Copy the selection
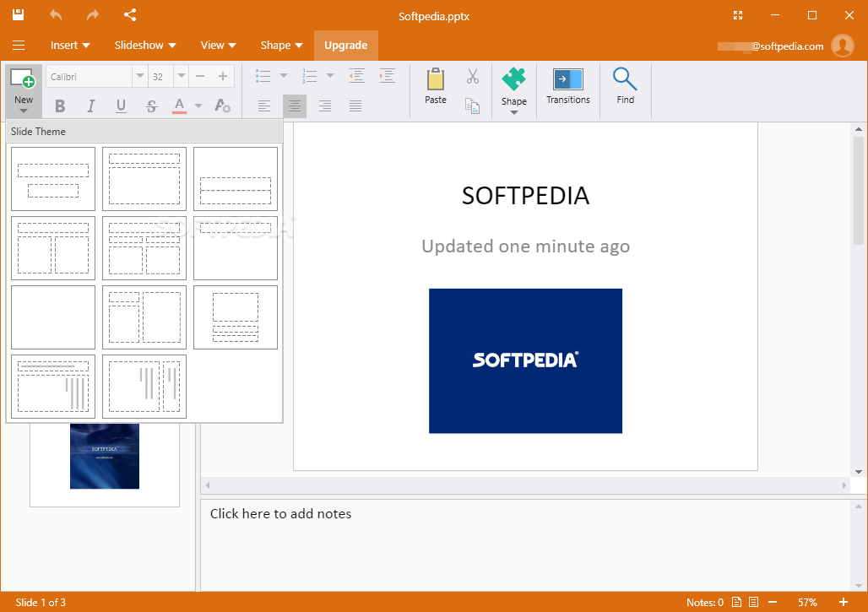The image size is (868, 612). pos(472,106)
